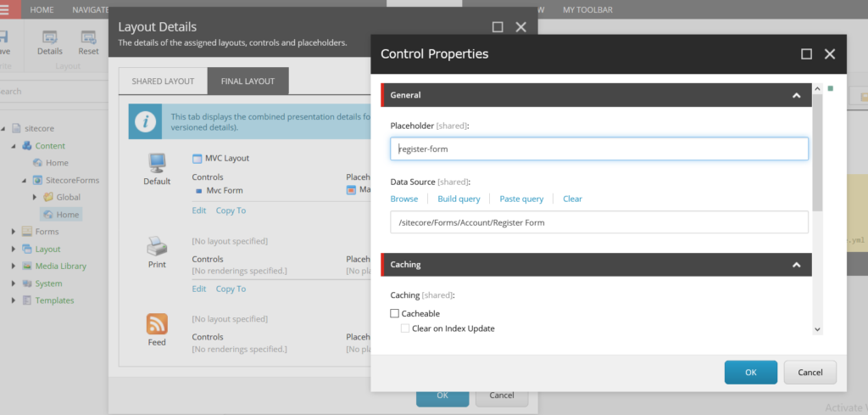The width and height of the screenshot is (868, 415).
Task: Enable the Cacheable checkbox
Action: [x=395, y=314]
